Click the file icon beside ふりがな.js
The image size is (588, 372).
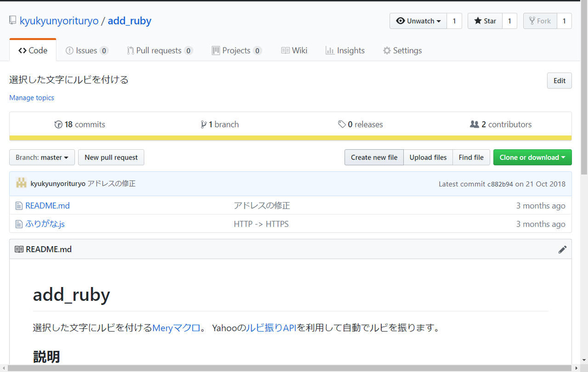click(x=19, y=224)
